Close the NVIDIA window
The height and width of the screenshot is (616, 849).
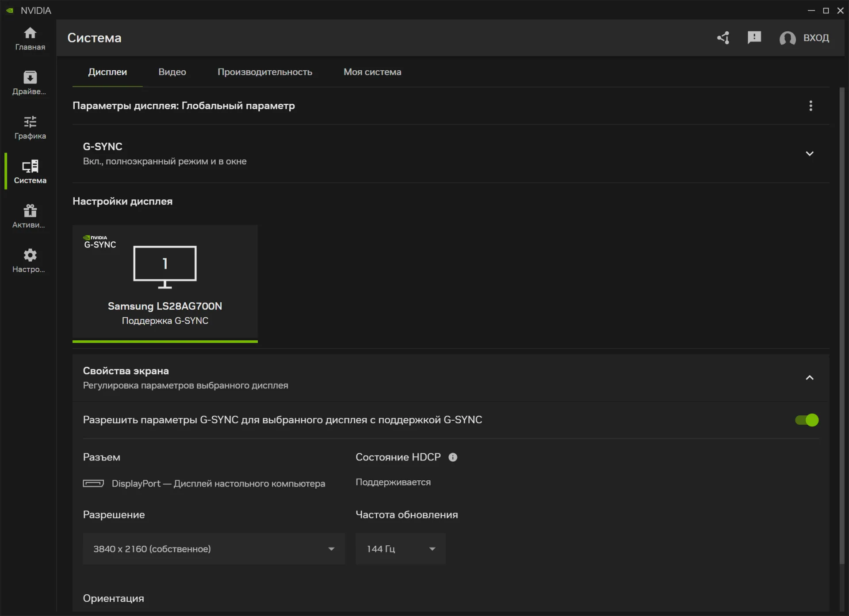click(840, 10)
